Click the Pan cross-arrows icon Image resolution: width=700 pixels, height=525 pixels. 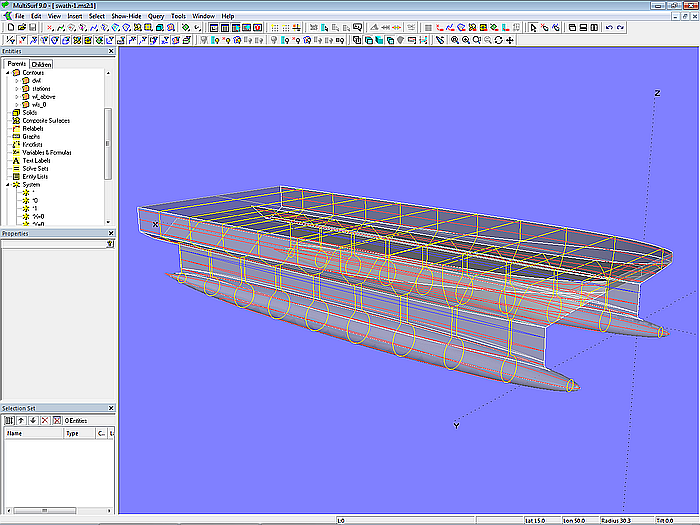tap(510, 40)
